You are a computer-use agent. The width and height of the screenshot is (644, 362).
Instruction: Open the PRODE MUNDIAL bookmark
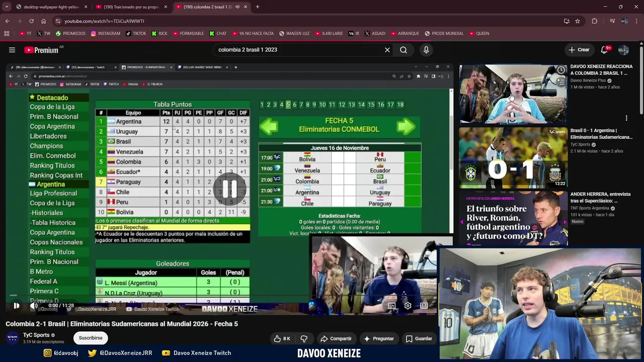444,34
